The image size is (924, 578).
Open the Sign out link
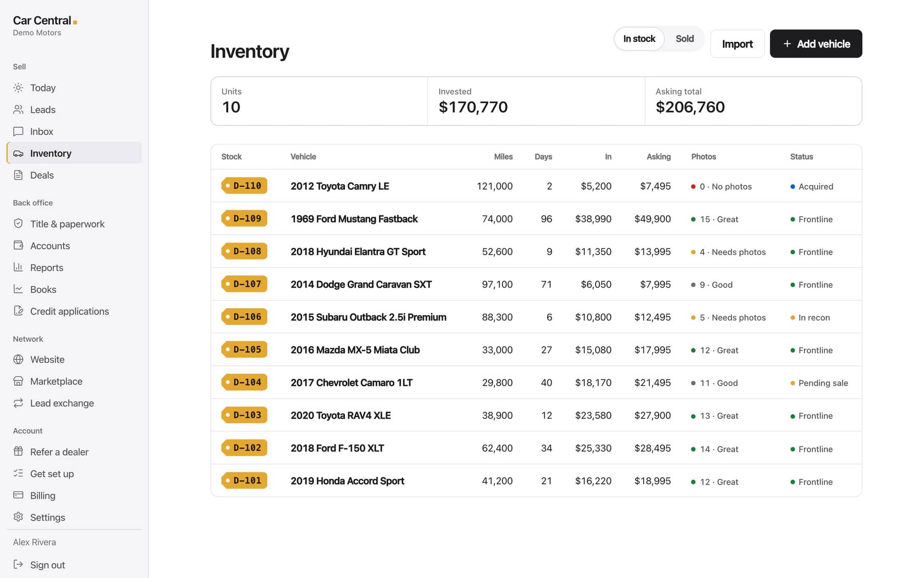pyautogui.click(x=74, y=565)
